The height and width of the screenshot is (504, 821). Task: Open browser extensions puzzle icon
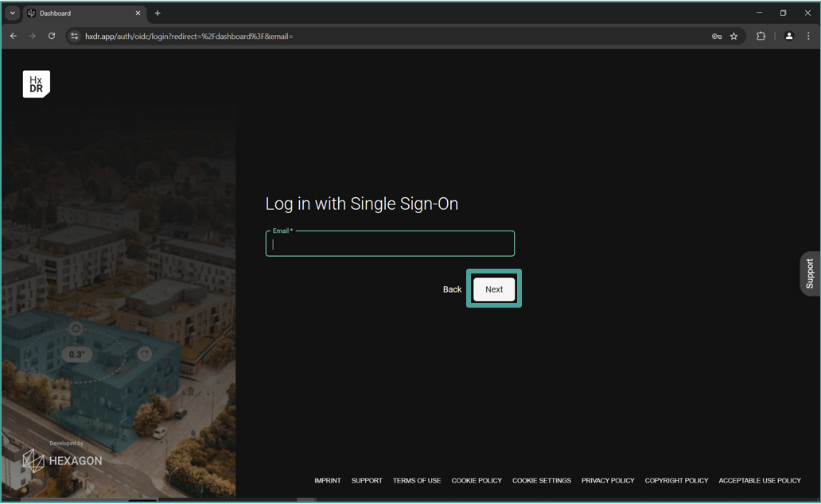pyautogui.click(x=761, y=36)
